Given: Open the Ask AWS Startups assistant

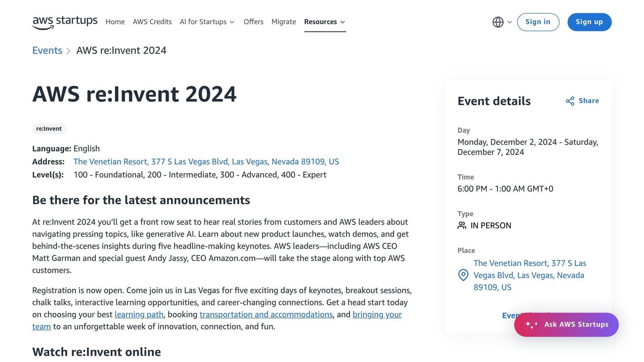Looking at the screenshot, I should tap(566, 325).
